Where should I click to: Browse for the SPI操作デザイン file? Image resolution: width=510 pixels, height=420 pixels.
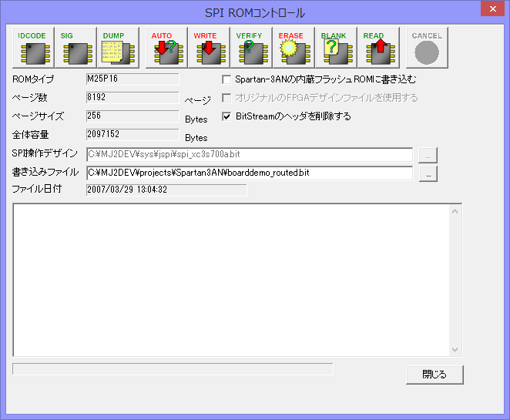[x=428, y=155]
